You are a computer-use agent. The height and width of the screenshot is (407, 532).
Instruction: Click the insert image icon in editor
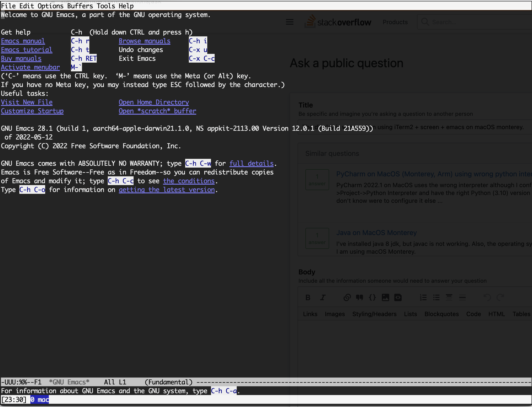(x=385, y=297)
